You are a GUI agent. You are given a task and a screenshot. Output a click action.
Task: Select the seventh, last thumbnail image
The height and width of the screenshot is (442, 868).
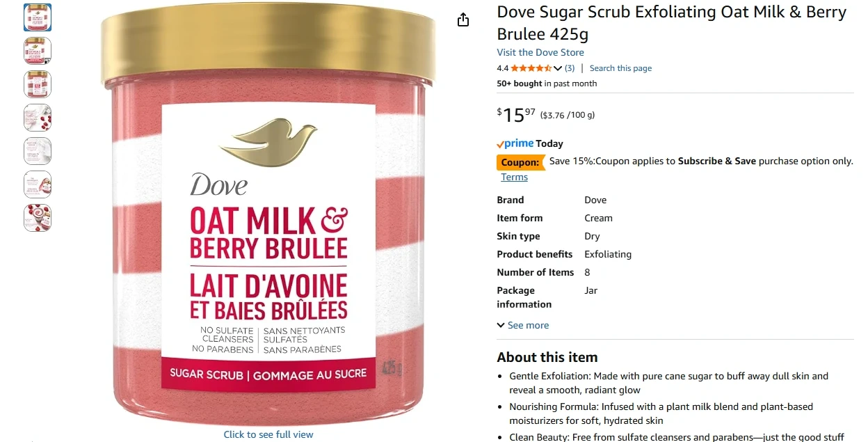pyautogui.click(x=38, y=218)
